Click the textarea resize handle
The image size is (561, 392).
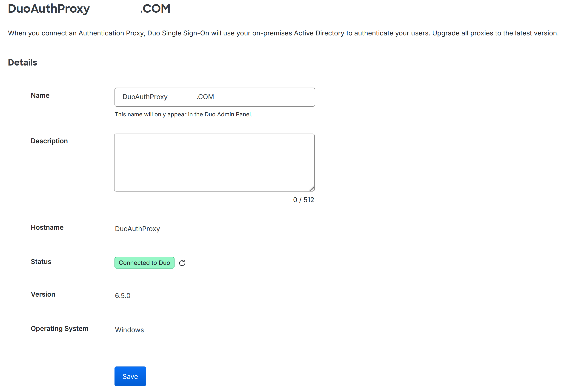pos(312,188)
